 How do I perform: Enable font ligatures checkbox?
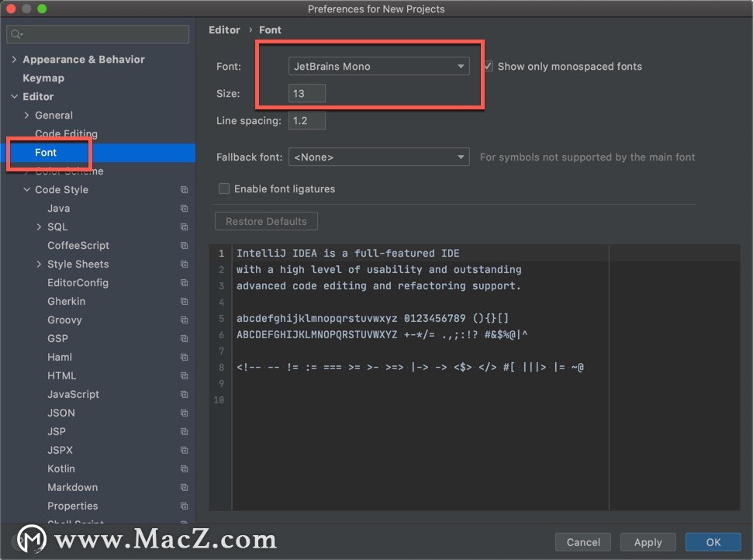pos(224,188)
